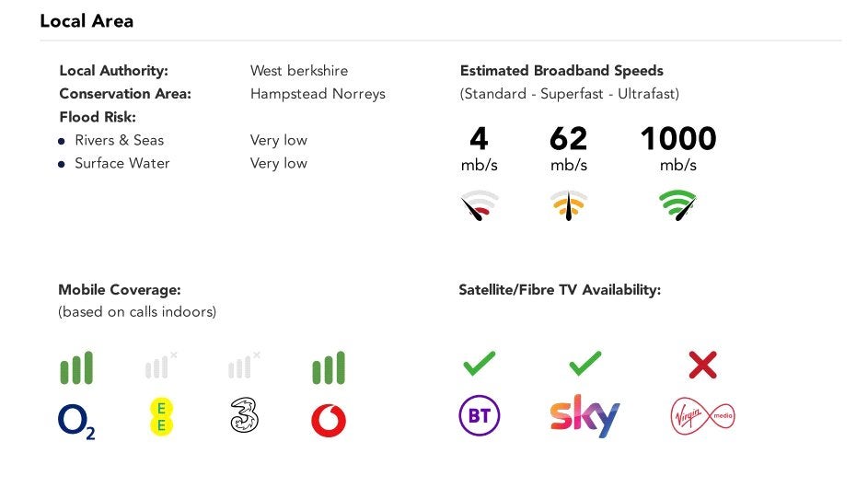
Task: Click the BT logo
Action: pos(480,415)
